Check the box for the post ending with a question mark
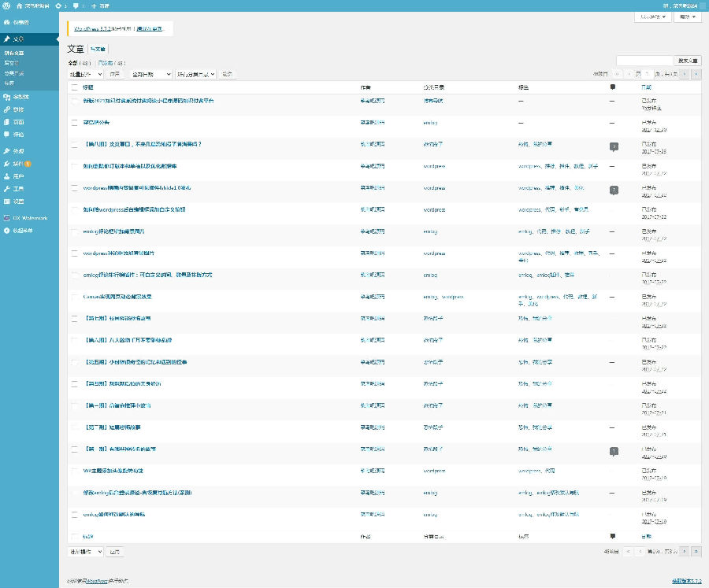Viewport: 709px width, 588px height. pyautogui.click(x=75, y=145)
